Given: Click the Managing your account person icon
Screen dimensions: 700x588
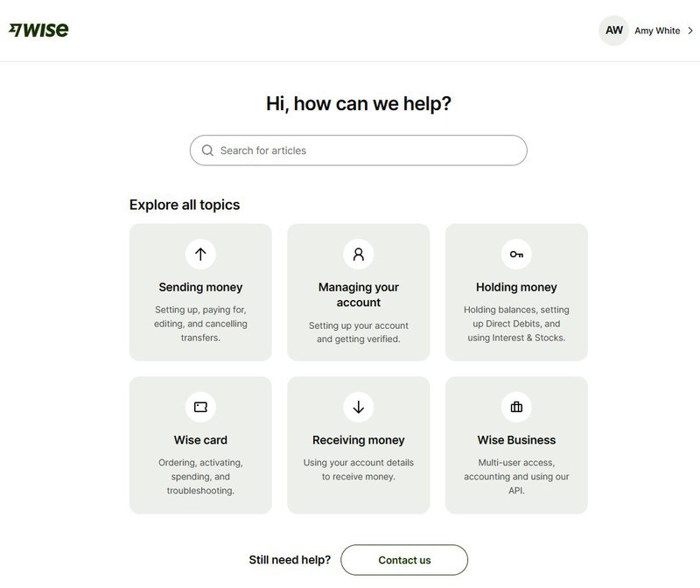Looking at the screenshot, I should [x=359, y=254].
